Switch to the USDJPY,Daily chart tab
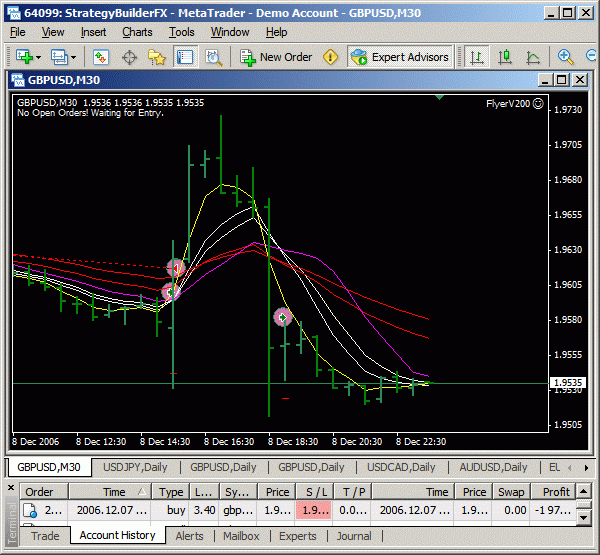Image resolution: width=600 pixels, height=555 pixels. point(135,467)
